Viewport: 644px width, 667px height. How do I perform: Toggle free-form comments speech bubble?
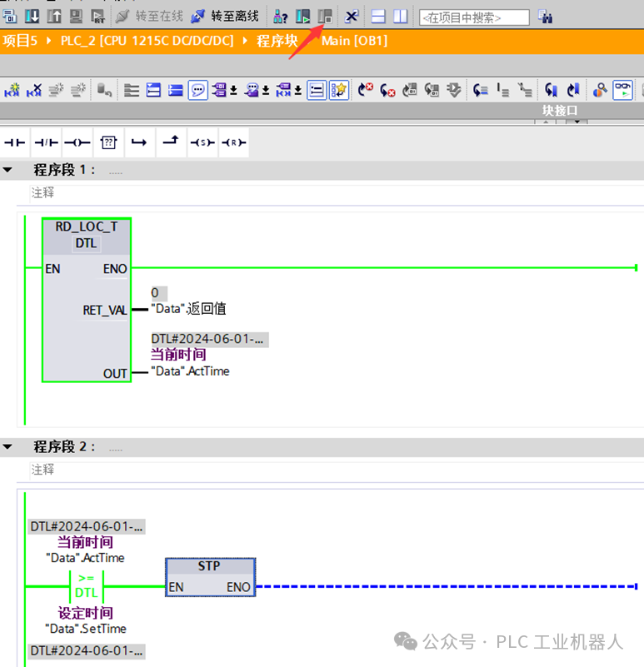coord(198,90)
